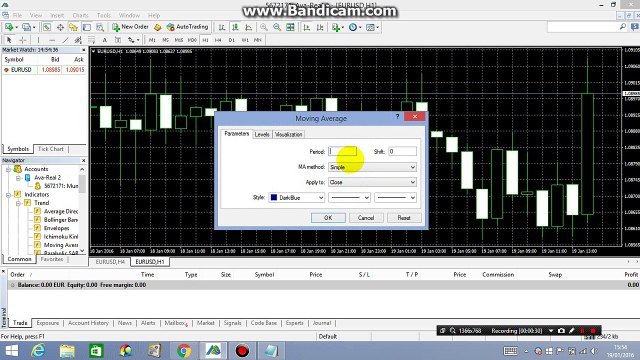The image size is (640, 360).
Task: Click the New Order button
Action: pos(130,27)
